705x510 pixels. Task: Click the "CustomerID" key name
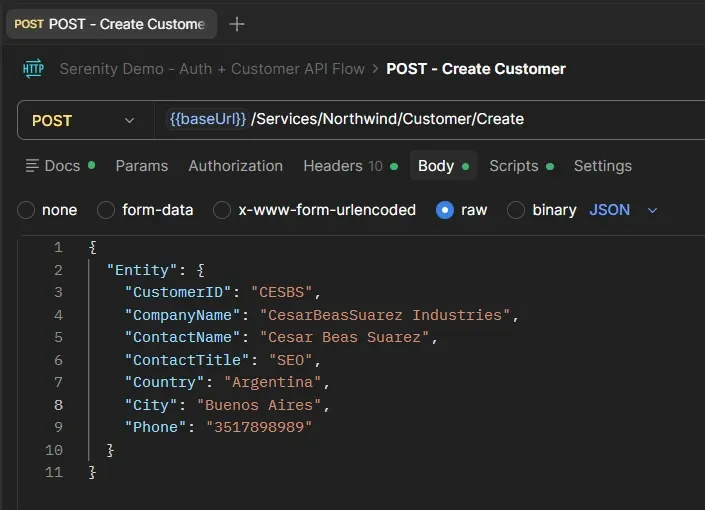click(178, 292)
